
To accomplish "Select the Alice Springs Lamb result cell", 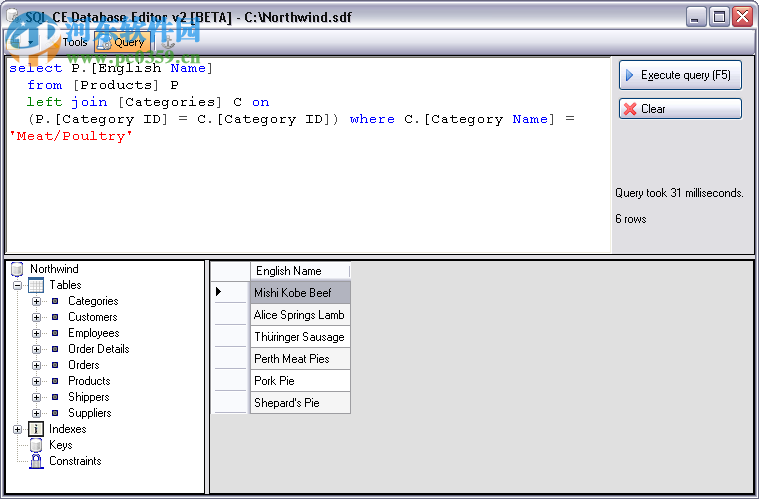I will pyautogui.click(x=300, y=315).
